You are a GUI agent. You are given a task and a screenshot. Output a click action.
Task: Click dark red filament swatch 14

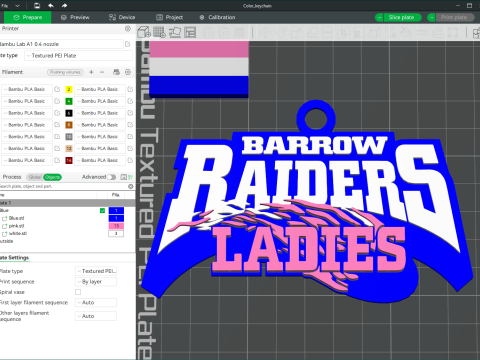[x=69, y=160]
